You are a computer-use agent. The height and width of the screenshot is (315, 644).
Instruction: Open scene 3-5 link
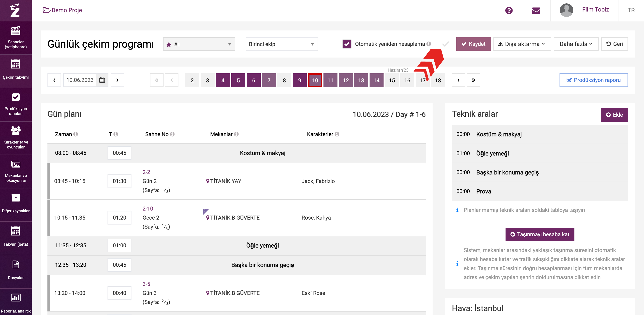coord(146,284)
